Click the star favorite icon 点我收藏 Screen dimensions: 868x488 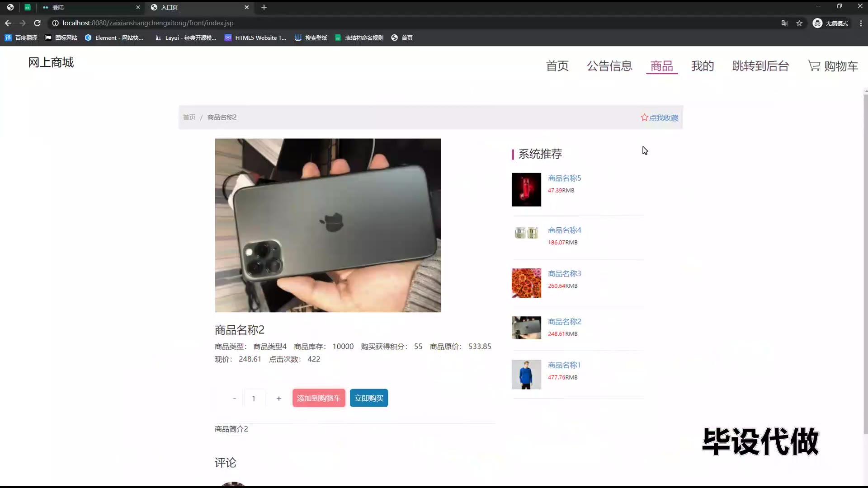pyautogui.click(x=645, y=117)
